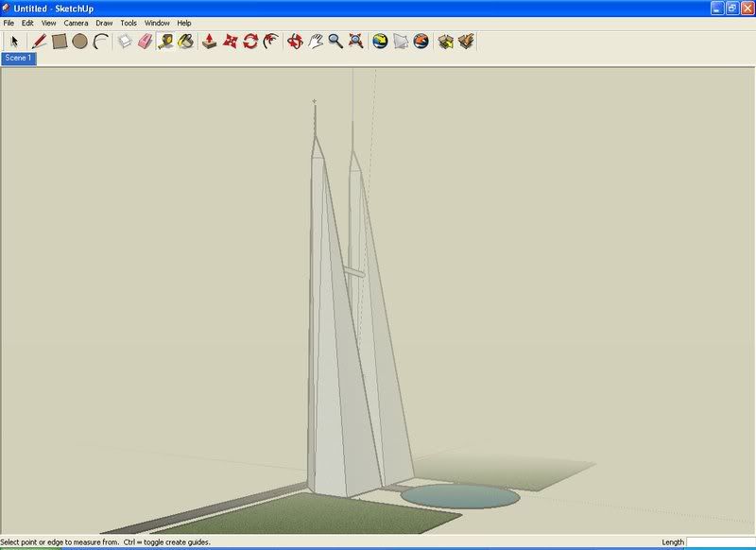756x550 pixels.
Task: Activate the Arc tool
Action: pos(100,42)
